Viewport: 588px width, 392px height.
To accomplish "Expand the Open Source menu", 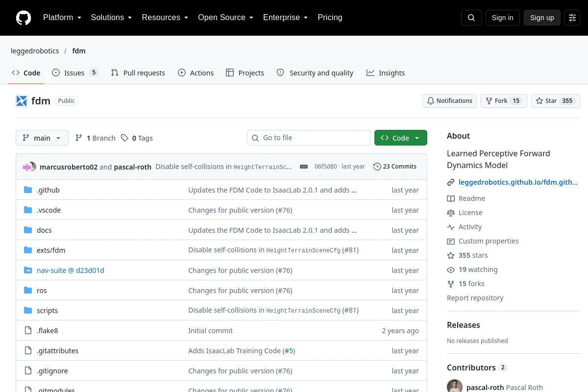I will click(x=226, y=18).
